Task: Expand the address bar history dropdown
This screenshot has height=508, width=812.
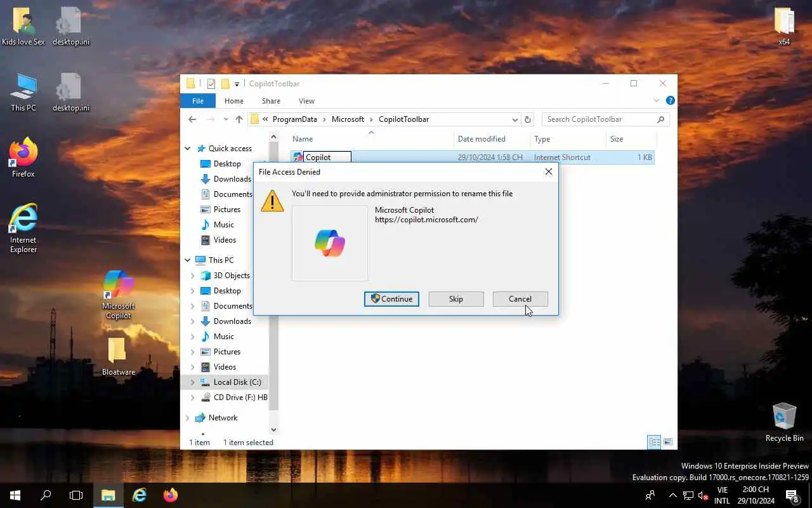Action: pyautogui.click(x=514, y=119)
